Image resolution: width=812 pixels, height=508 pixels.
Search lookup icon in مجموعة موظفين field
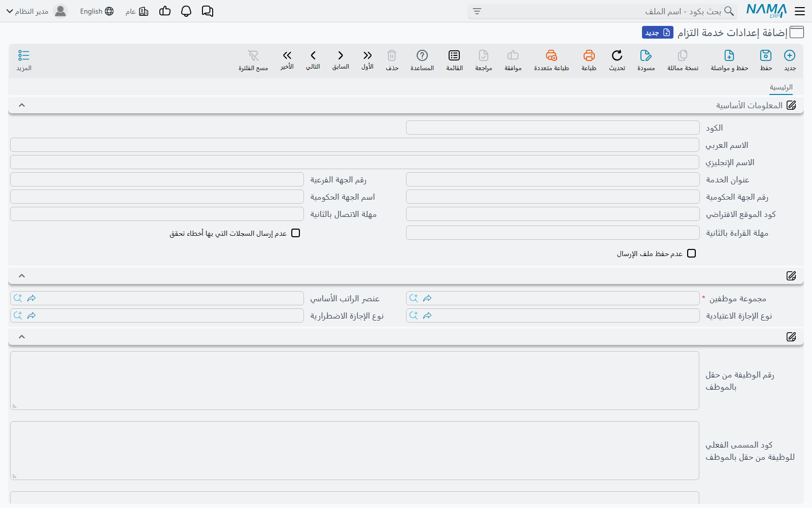click(414, 298)
